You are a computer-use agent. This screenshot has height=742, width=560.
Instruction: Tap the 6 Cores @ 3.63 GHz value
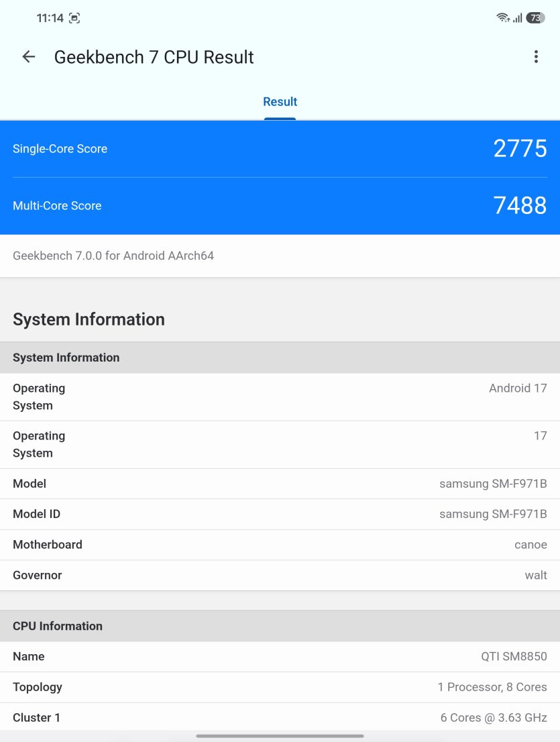pos(494,718)
